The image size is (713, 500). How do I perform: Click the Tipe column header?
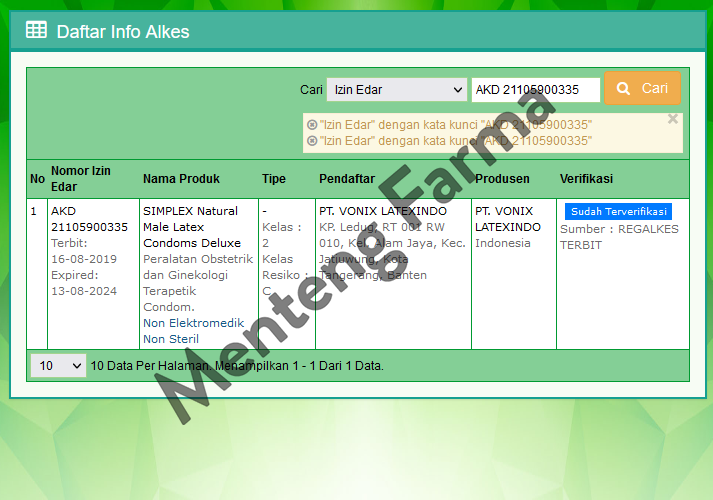click(x=273, y=179)
